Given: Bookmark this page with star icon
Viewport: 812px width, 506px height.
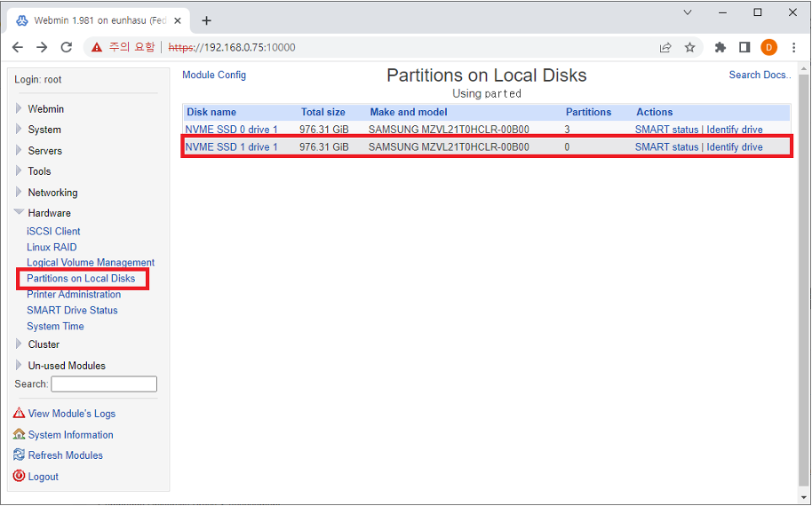Looking at the screenshot, I should 689,48.
